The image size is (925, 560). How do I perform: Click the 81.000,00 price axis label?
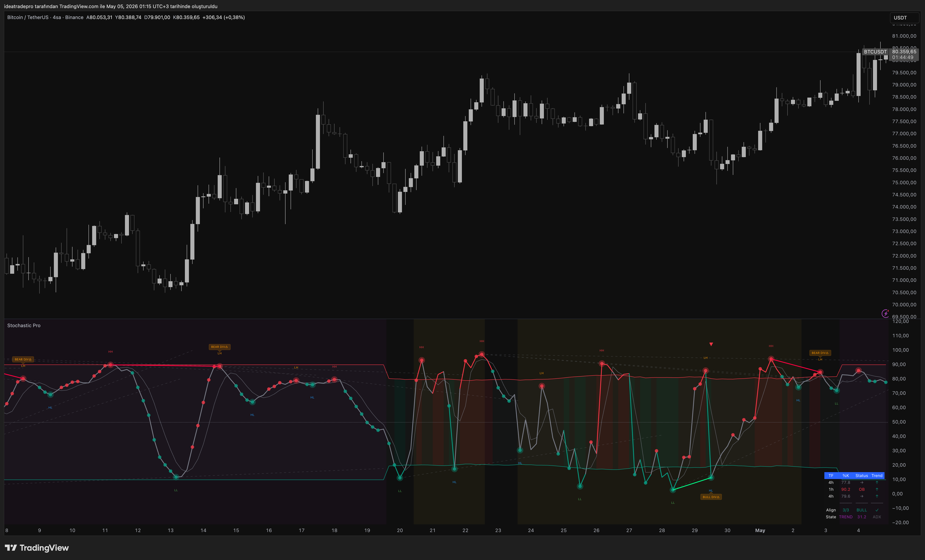pos(904,36)
